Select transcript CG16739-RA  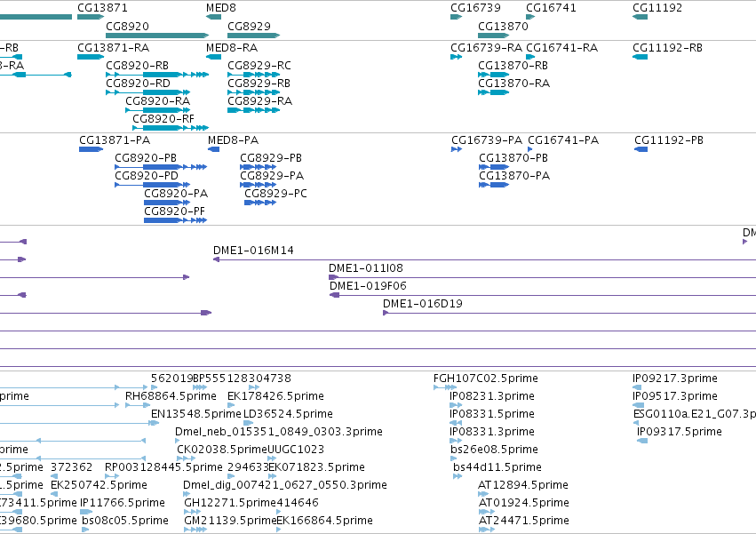(x=486, y=48)
